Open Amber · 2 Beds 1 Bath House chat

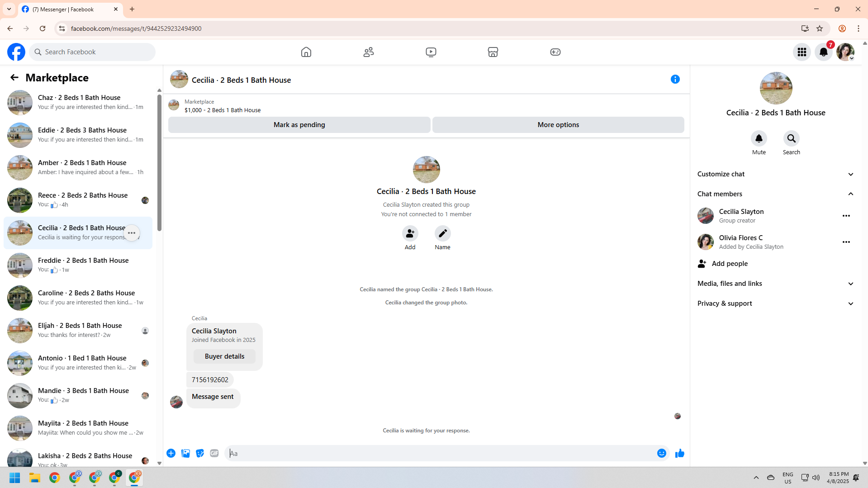78,168
